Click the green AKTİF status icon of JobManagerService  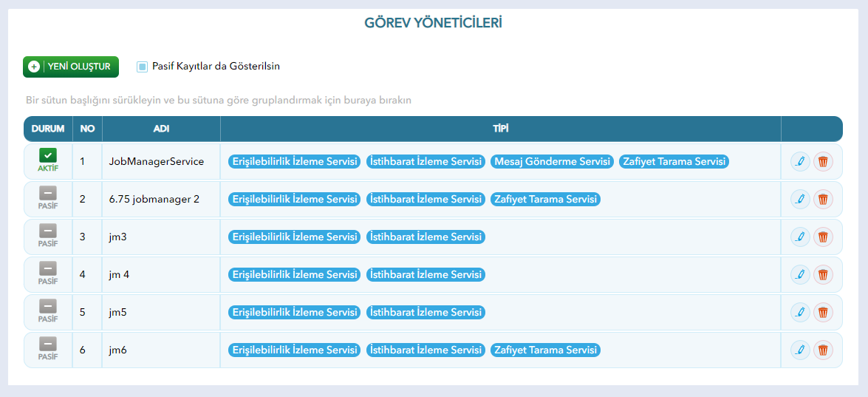pos(47,155)
